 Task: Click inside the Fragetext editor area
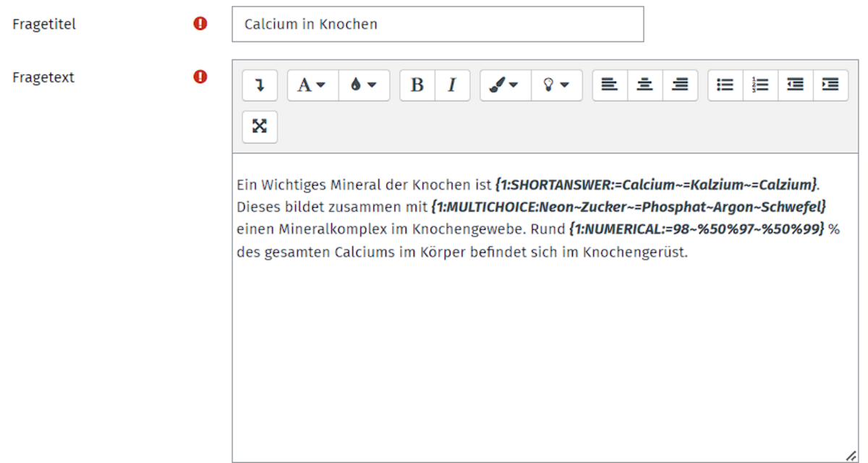click(545, 307)
